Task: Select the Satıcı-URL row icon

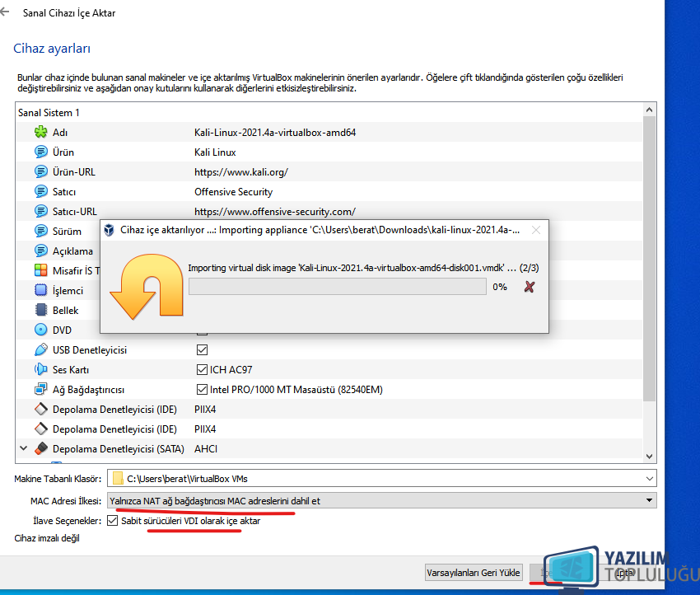Action: [40, 211]
